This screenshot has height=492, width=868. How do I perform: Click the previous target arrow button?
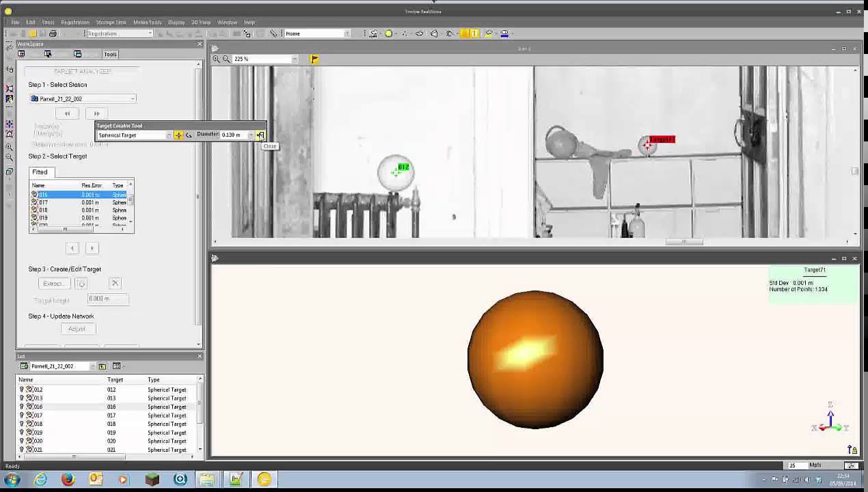pyautogui.click(x=73, y=248)
